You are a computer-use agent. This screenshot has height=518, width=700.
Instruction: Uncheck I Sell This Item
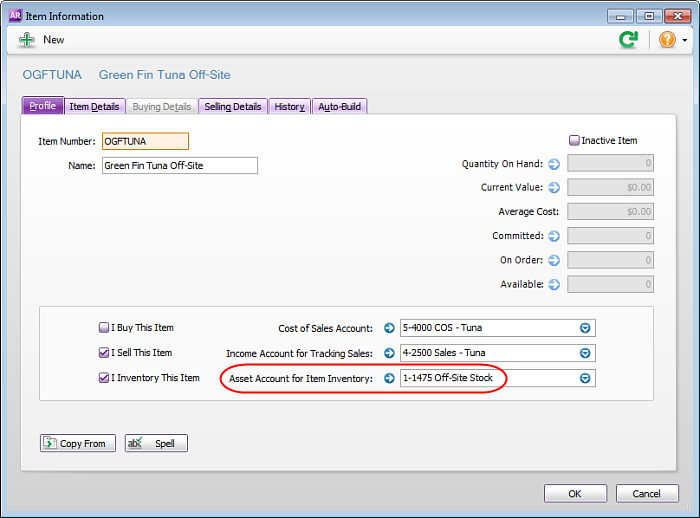(x=104, y=353)
